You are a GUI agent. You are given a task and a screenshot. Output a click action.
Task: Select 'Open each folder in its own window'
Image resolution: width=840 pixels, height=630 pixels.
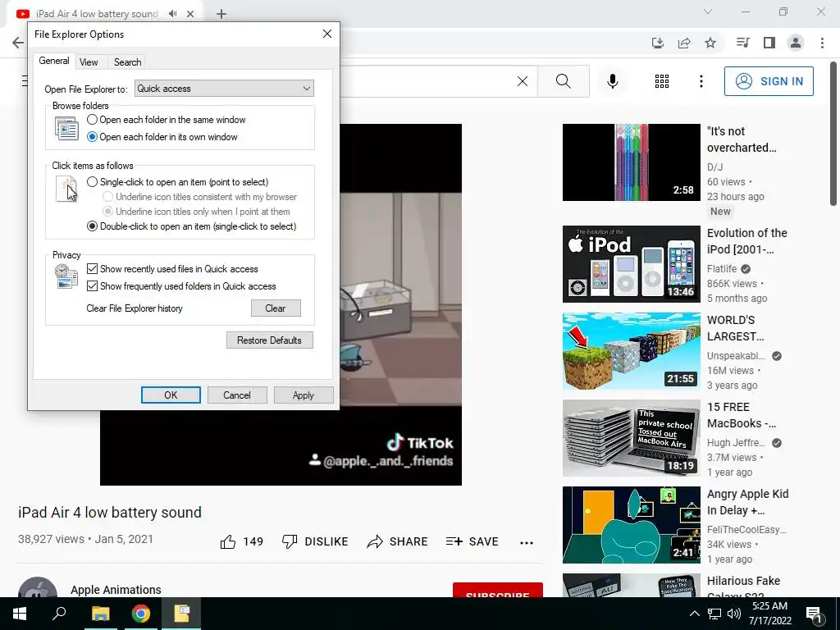click(162, 137)
